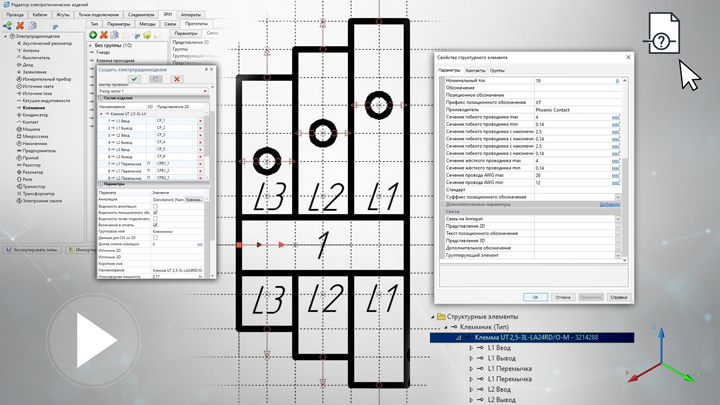
Task: Click the copy document icon in the prototypes toolbar
Action: tap(114, 35)
